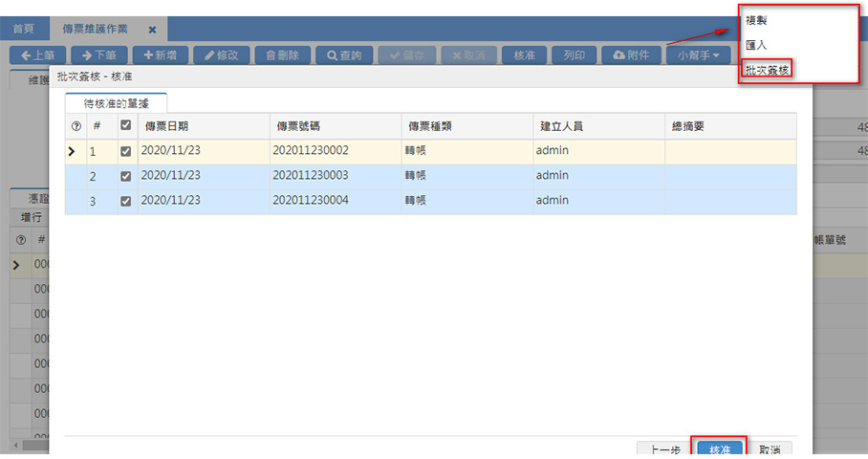The width and height of the screenshot is (868, 459).
Task: Go to next record with 下筆
Action: click(x=98, y=55)
